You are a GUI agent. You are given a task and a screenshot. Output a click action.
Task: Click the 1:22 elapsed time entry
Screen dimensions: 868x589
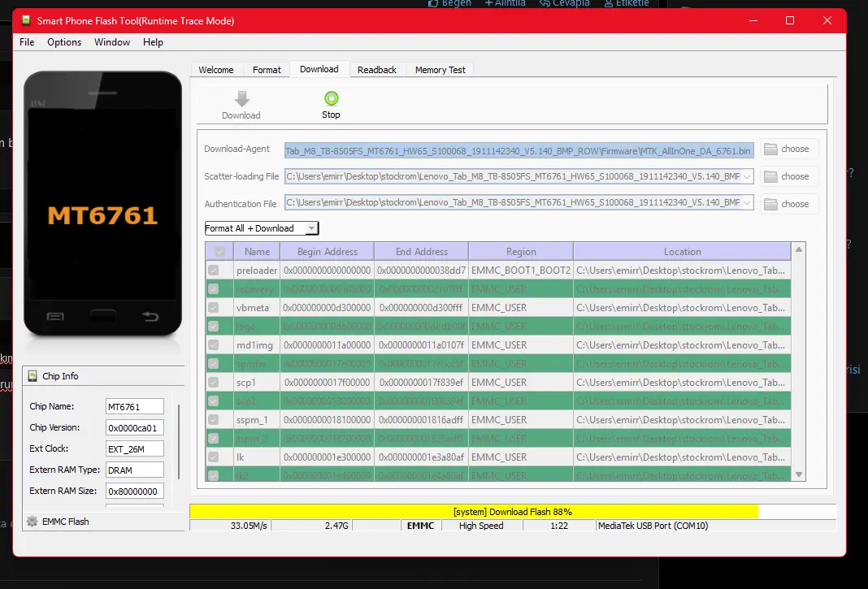pos(559,526)
